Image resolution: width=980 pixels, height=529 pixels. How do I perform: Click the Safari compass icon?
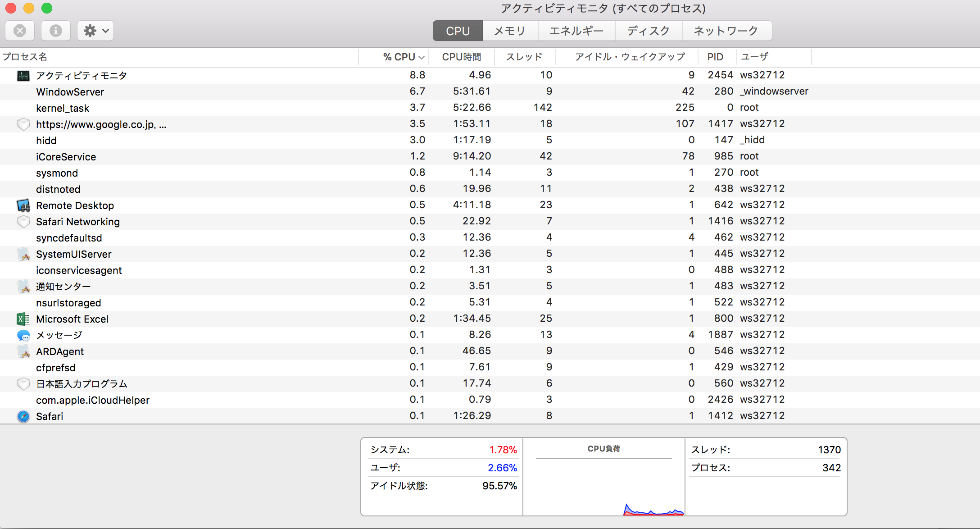[23, 416]
